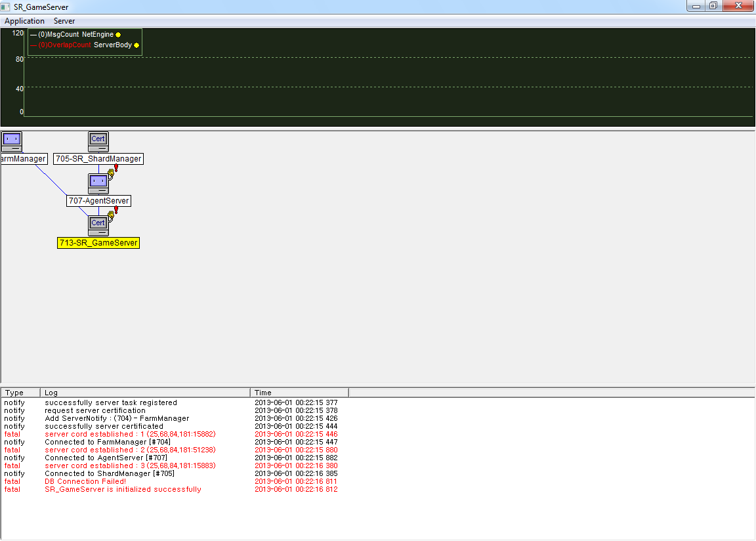Select the "DB Connection Failed!" log entry
The image size is (756, 541).
(85, 481)
